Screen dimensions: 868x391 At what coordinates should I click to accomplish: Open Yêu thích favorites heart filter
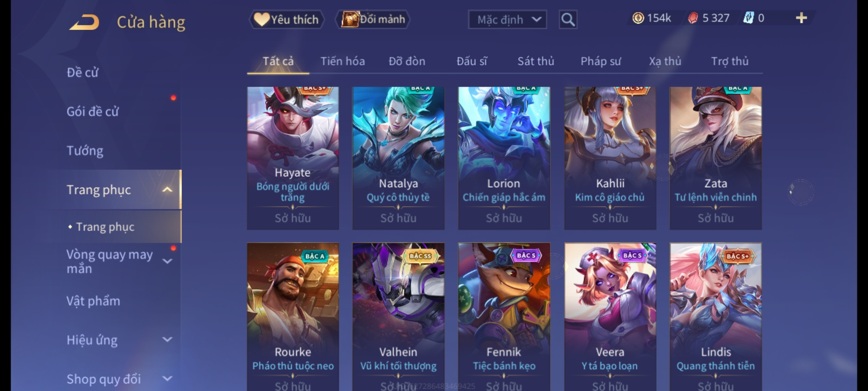[x=286, y=20]
